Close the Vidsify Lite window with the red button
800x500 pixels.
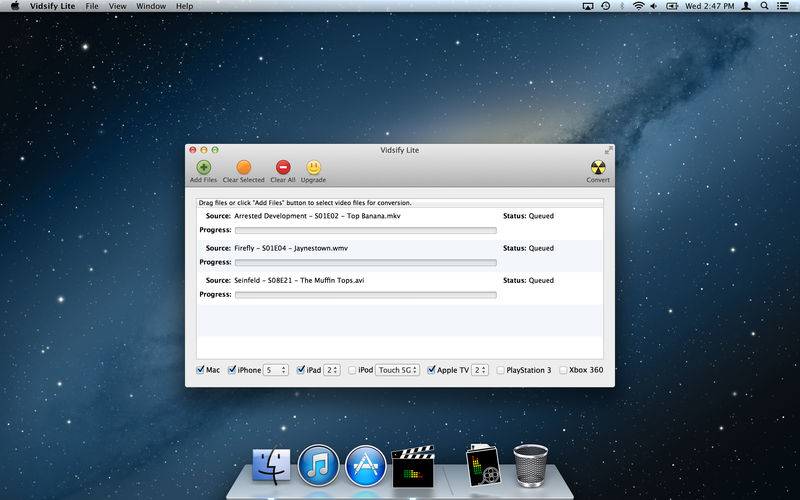click(x=193, y=150)
